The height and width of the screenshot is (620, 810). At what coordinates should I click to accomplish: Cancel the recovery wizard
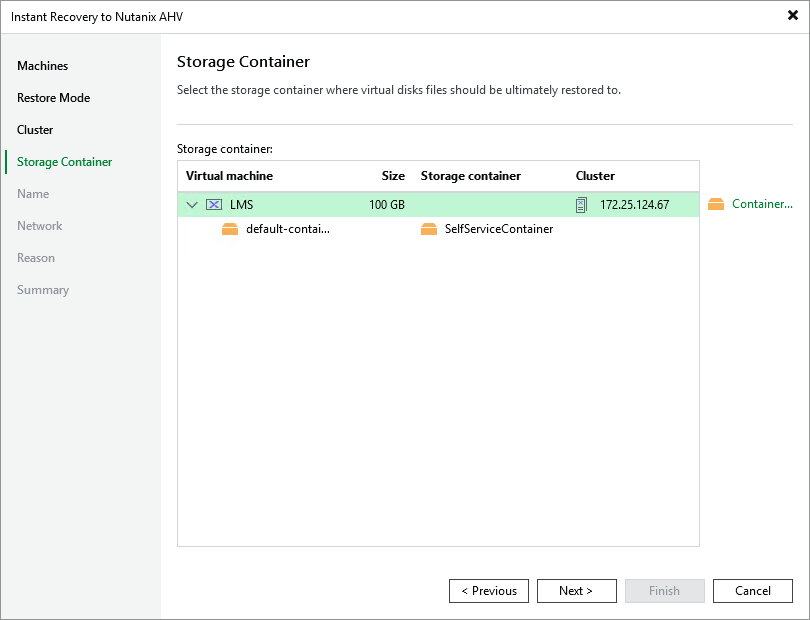tap(753, 591)
